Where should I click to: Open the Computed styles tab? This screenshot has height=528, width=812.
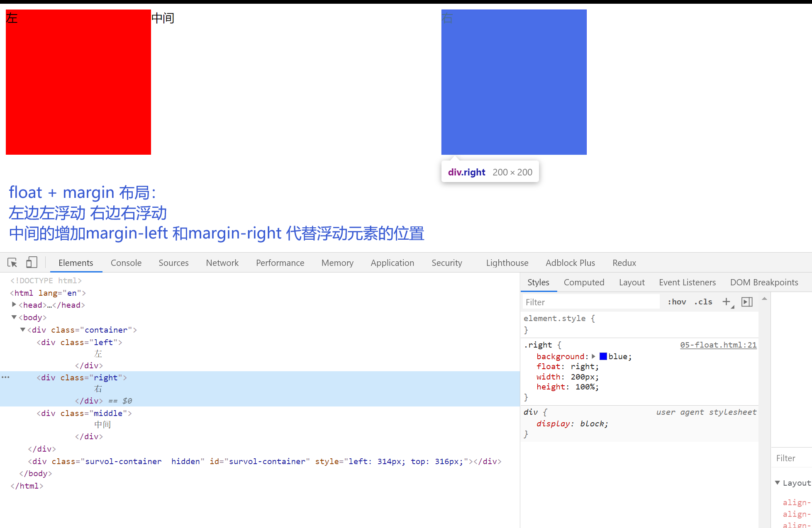point(584,282)
